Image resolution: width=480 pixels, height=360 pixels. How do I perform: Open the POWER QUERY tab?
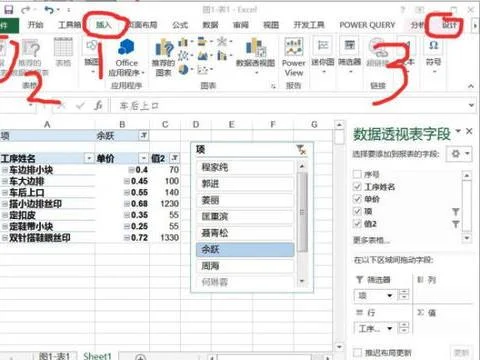[x=367, y=25]
